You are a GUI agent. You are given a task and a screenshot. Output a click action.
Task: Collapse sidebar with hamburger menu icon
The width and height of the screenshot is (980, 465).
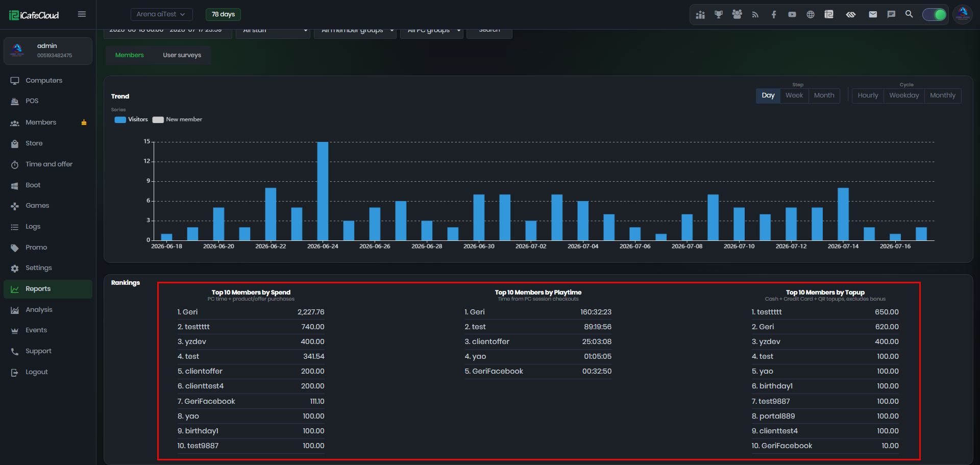click(x=82, y=14)
